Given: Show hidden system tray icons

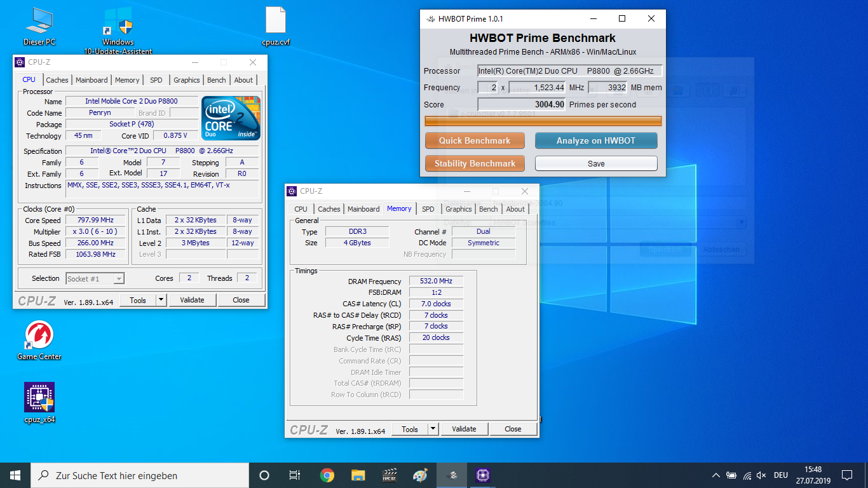Looking at the screenshot, I should pos(716,475).
